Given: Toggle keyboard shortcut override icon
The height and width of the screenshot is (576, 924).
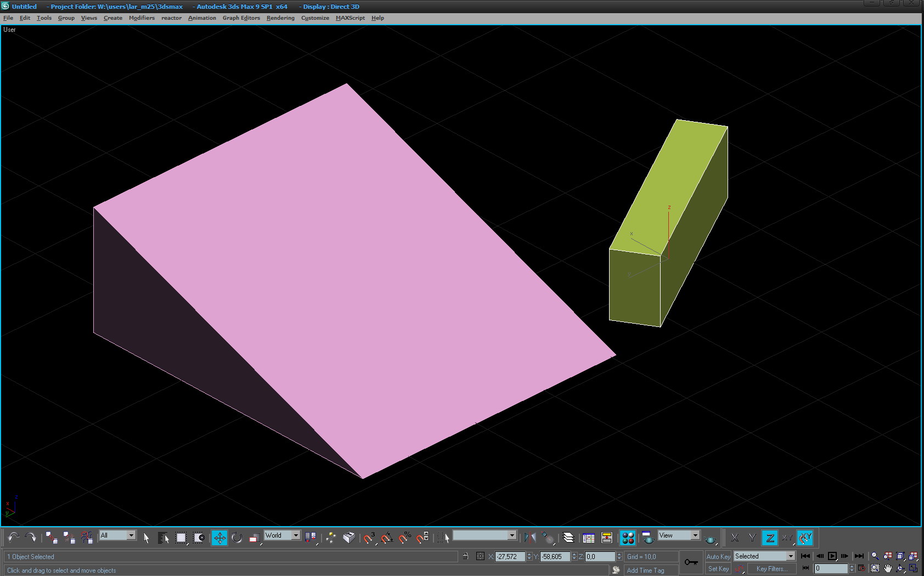Looking at the screenshot, I should [x=348, y=538].
